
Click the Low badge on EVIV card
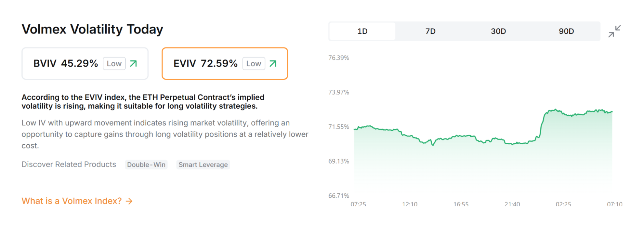(254, 64)
